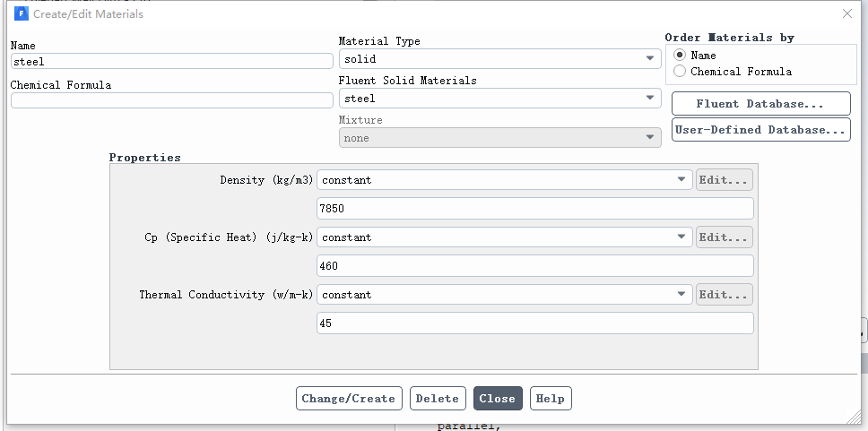Click the Delete material button
868x431 pixels.
[438, 399]
